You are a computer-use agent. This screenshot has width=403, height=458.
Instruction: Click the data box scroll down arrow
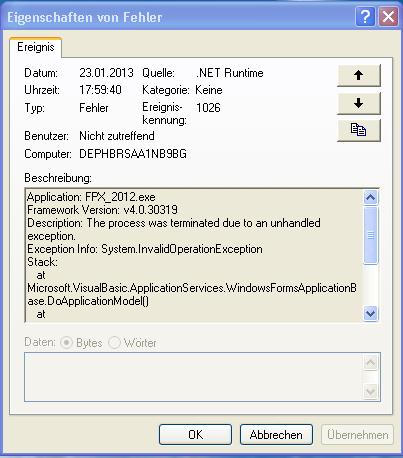(371, 391)
